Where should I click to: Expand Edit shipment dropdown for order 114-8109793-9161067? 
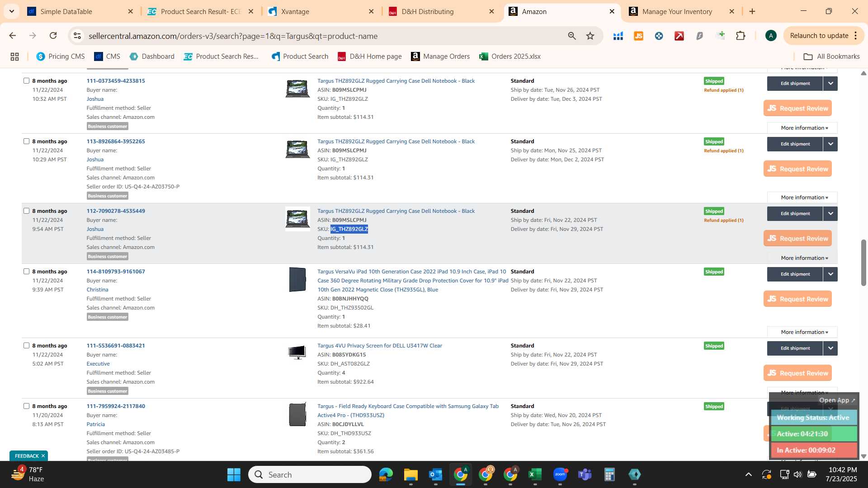[830, 274]
